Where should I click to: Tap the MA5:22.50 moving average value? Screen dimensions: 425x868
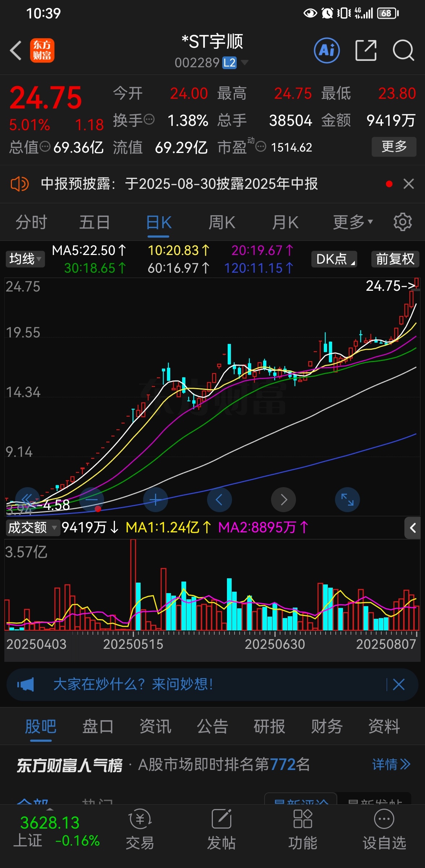coord(89,250)
